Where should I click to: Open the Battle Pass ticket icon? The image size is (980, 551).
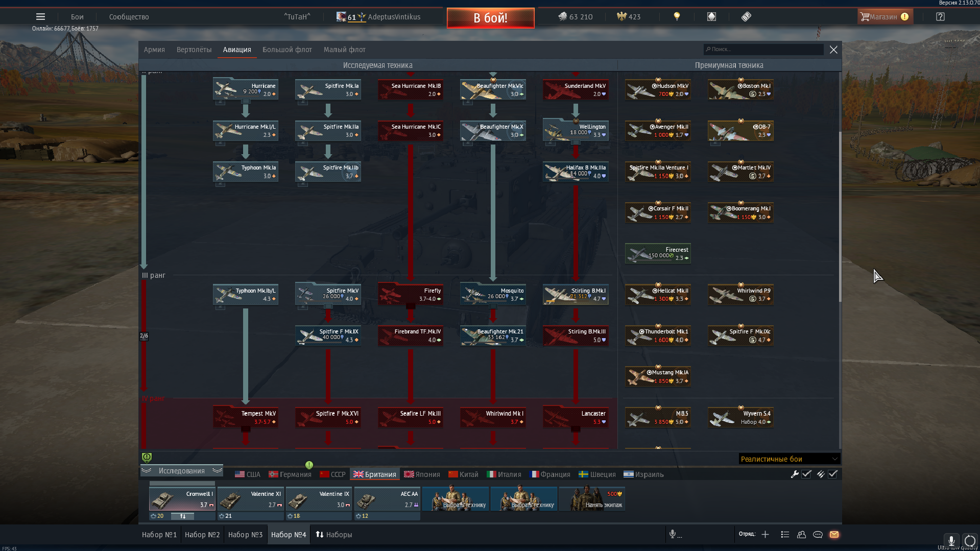coord(746,17)
